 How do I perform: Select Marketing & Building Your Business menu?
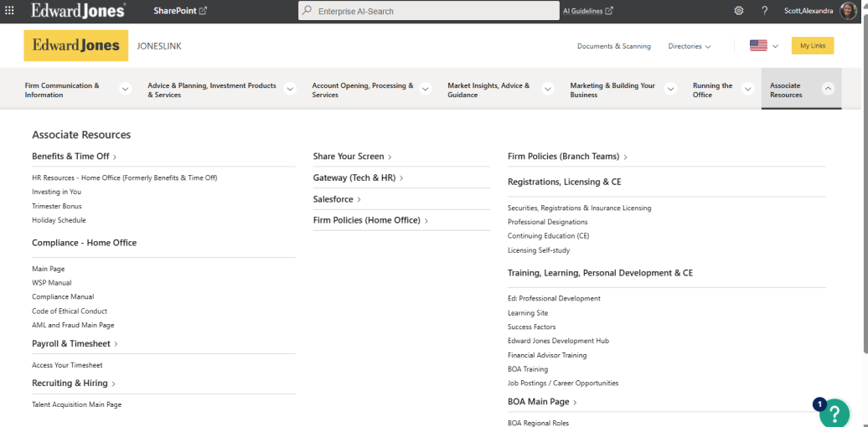point(612,90)
